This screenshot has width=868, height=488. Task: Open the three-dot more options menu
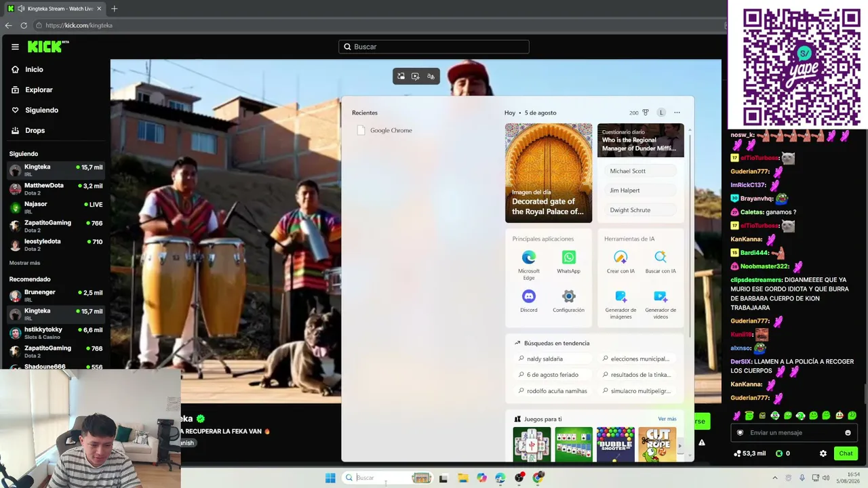coord(677,113)
